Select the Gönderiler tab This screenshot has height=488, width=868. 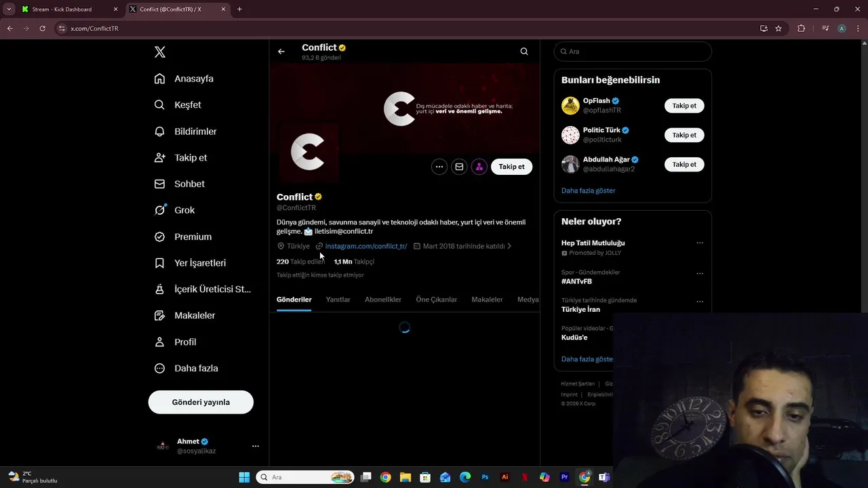(294, 300)
